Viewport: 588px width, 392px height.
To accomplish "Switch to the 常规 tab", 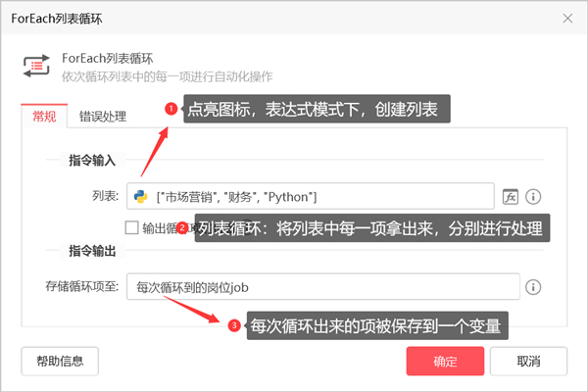I will [44, 117].
